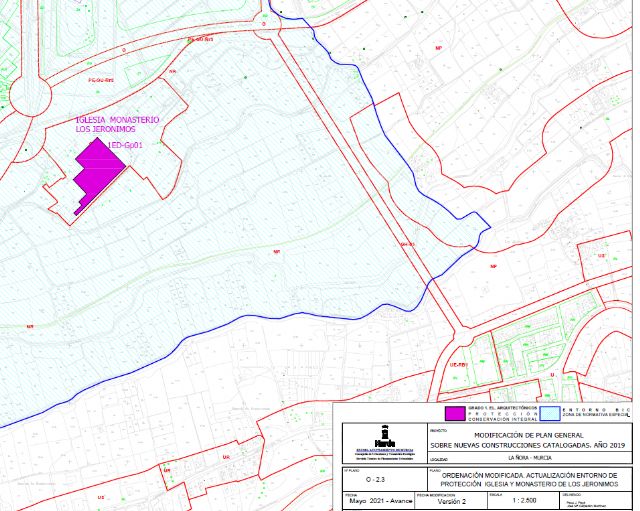The height and width of the screenshot is (511, 640).
Task: Select the 'ORDENACIÓN MODIFICADA' plan description text
Action: pos(529,477)
